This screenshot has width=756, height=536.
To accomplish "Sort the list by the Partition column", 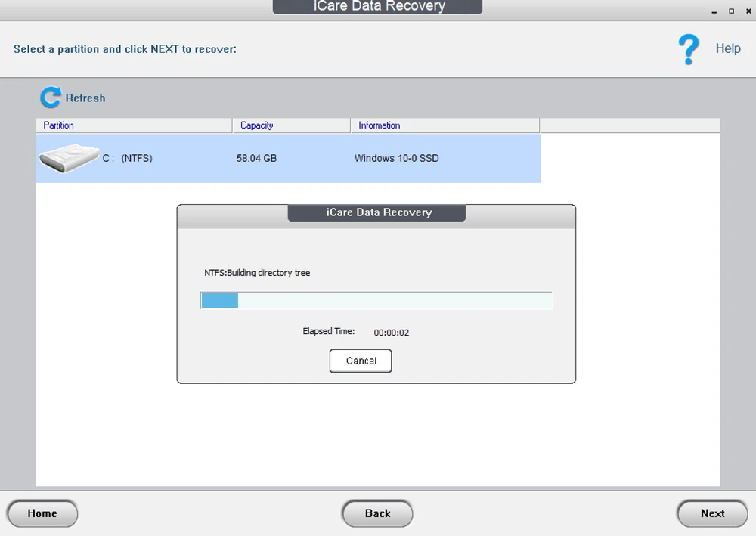I will (60, 125).
